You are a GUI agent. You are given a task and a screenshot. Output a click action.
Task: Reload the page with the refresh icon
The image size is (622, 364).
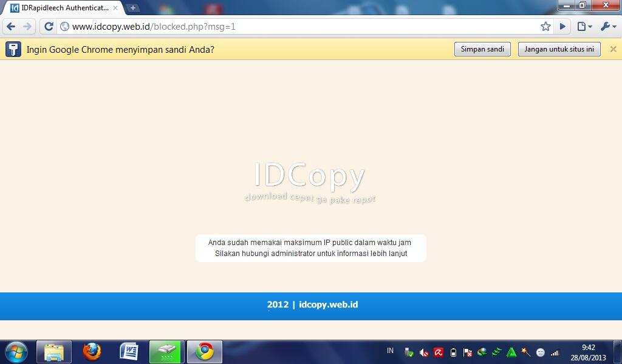[49, 27]
